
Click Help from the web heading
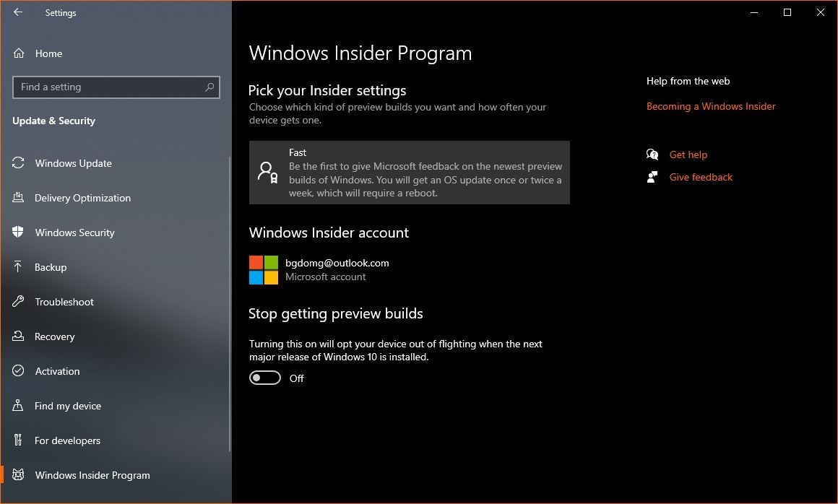coord(688,81)
